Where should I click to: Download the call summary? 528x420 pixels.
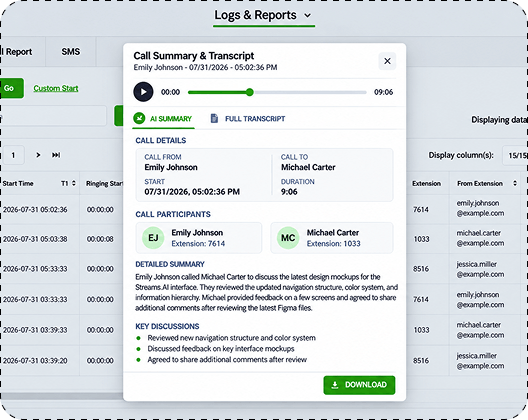[x=359, y=385]
